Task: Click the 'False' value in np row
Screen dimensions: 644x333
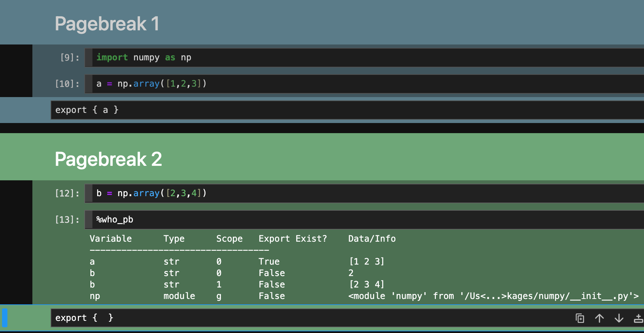Action: (x=272, y=296)
